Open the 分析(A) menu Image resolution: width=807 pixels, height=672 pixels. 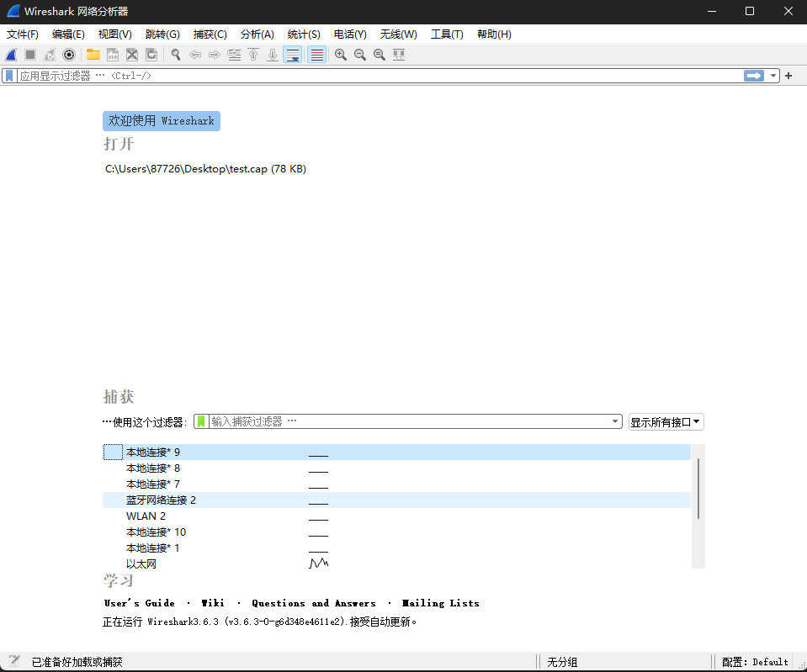[257, 34]
